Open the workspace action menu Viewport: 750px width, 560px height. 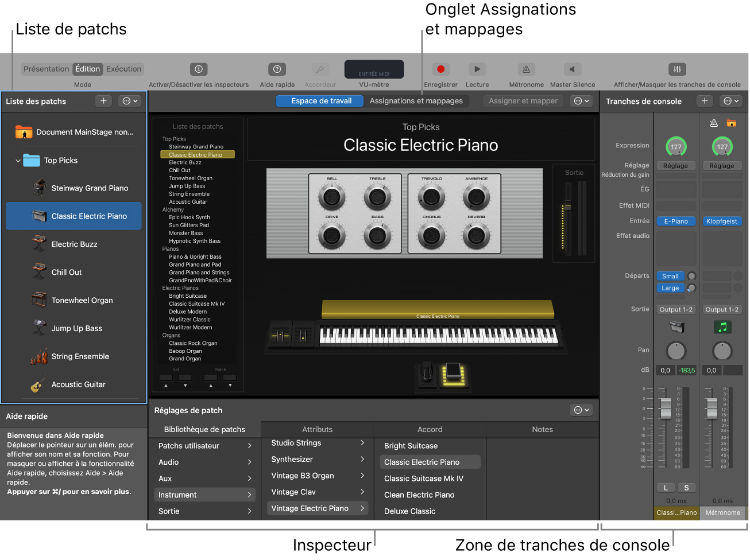[x=582, y=101]
